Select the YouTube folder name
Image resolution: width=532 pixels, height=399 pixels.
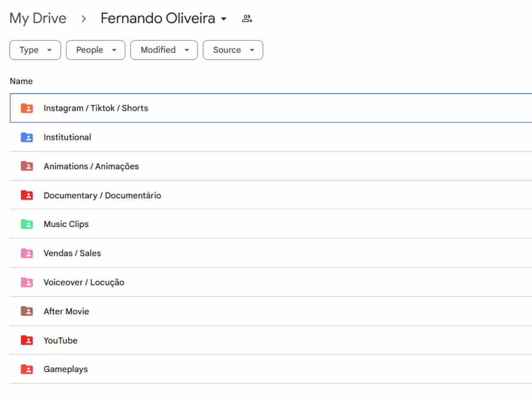[61, 340]
